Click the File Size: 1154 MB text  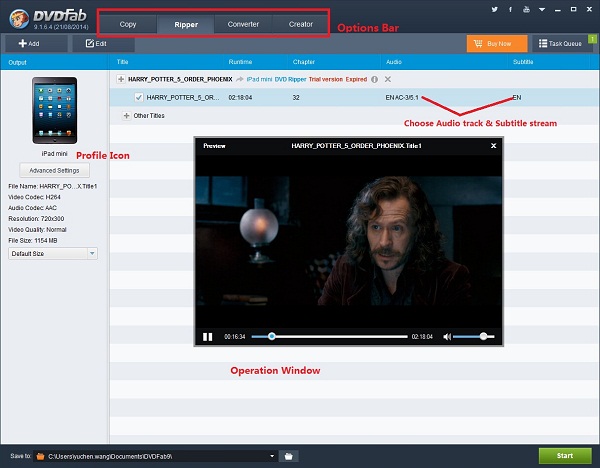[x=33, y=241]
